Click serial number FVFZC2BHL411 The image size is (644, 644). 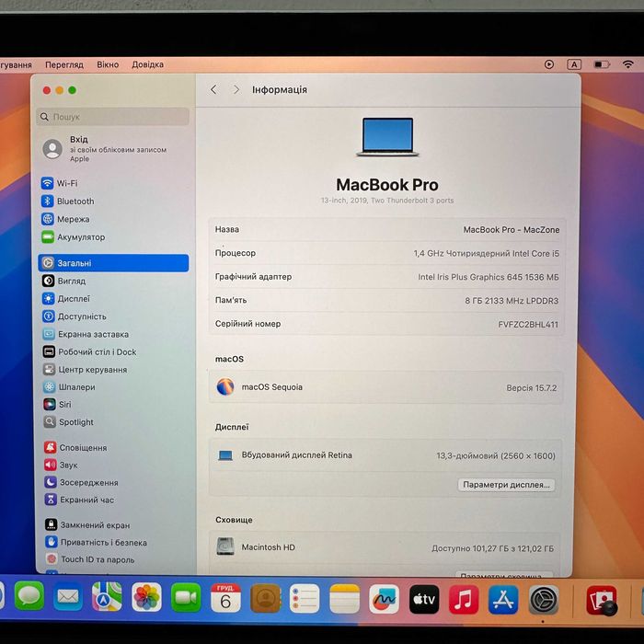click(528, 325)
